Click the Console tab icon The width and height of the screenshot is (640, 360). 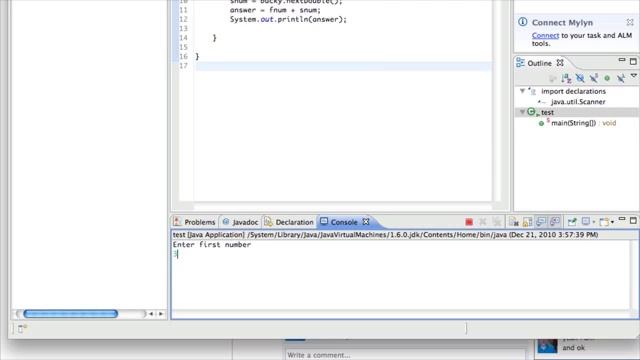pyautogui.click(x=324, y=221)
